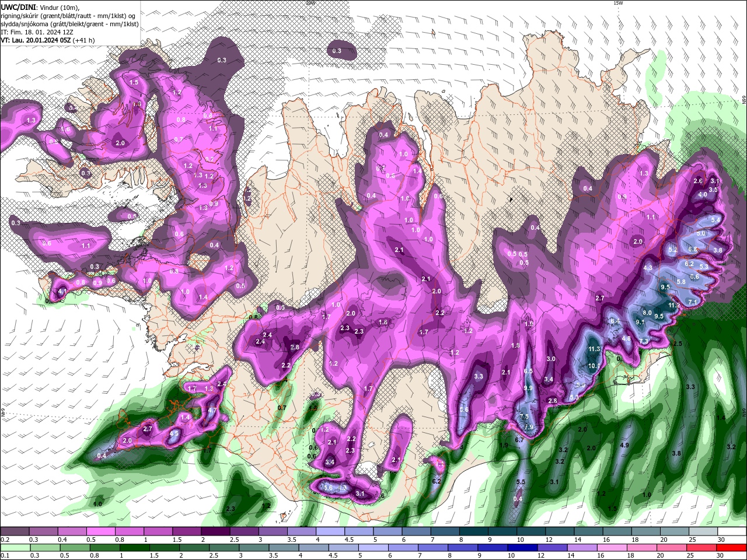
Task: Click the 2.6 value in the northeast
Action: (x=698, y=181)
